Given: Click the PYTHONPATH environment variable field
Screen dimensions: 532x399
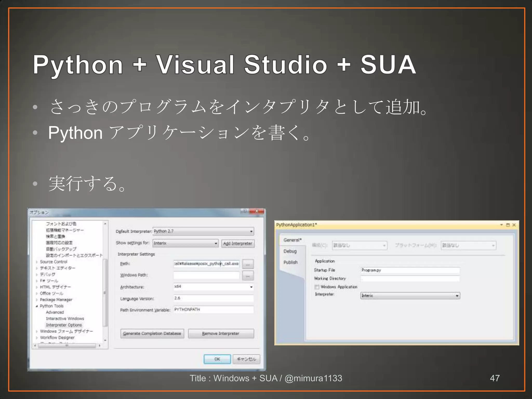Looking at the screenshot, I should 214,310.
